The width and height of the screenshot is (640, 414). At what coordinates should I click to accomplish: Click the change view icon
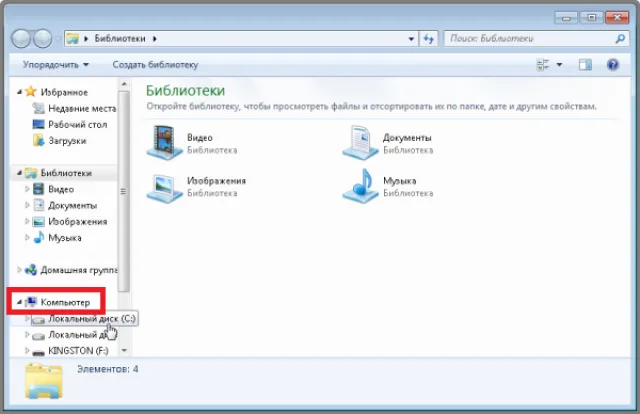(x=543, y=65)
